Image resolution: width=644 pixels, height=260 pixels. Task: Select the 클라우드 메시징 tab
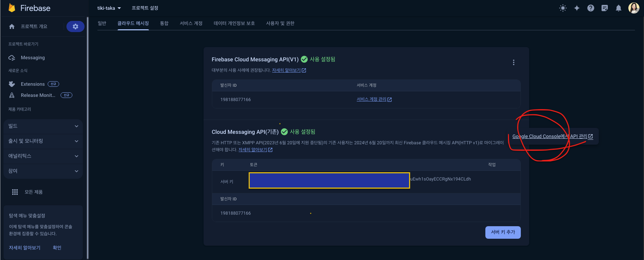click(133, 23)
